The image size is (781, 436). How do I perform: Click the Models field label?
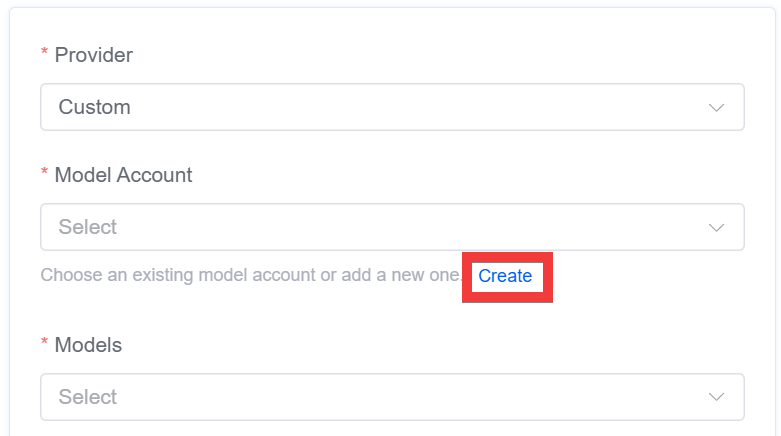pos(88,345)
